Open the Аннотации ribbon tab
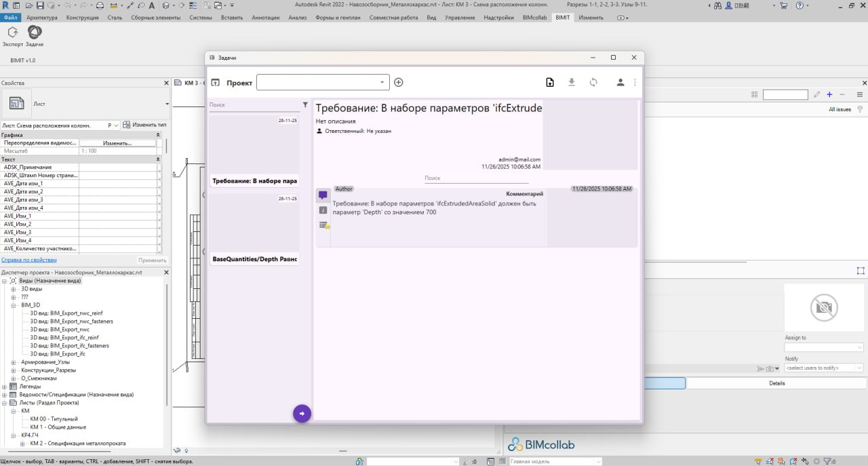This screenshot has width=868, height=466. (265, 18)
